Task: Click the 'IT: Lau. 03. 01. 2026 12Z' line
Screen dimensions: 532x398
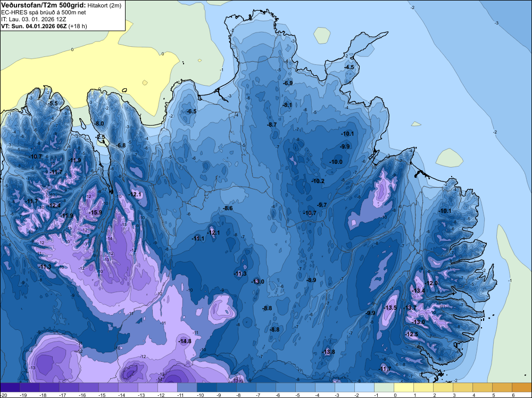Action: tap(34, 19)
